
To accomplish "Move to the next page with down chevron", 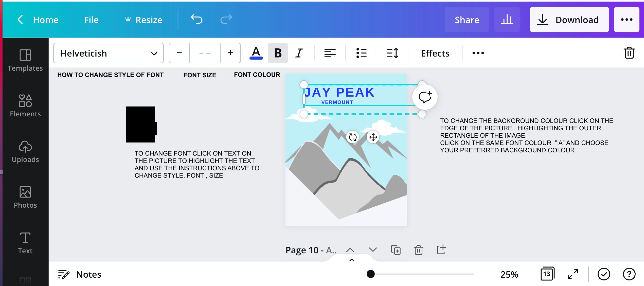I will point(372,250).
